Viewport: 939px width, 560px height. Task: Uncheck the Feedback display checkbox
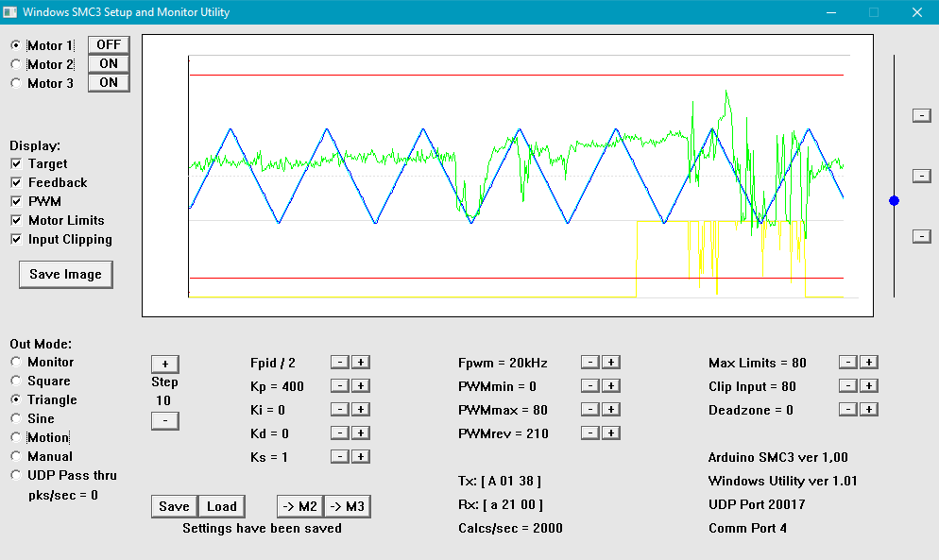coord(16,182)
